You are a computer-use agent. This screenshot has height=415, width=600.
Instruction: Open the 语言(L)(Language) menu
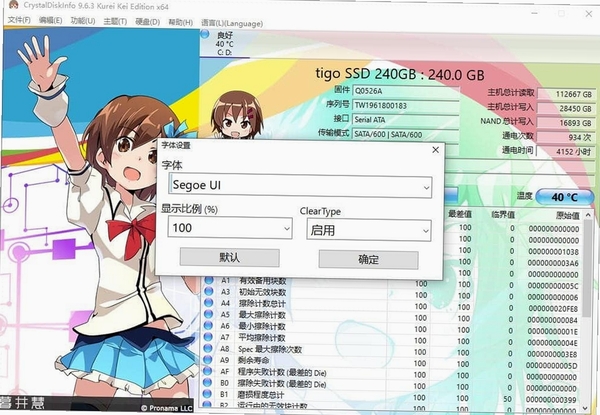(x=232, y=23)
